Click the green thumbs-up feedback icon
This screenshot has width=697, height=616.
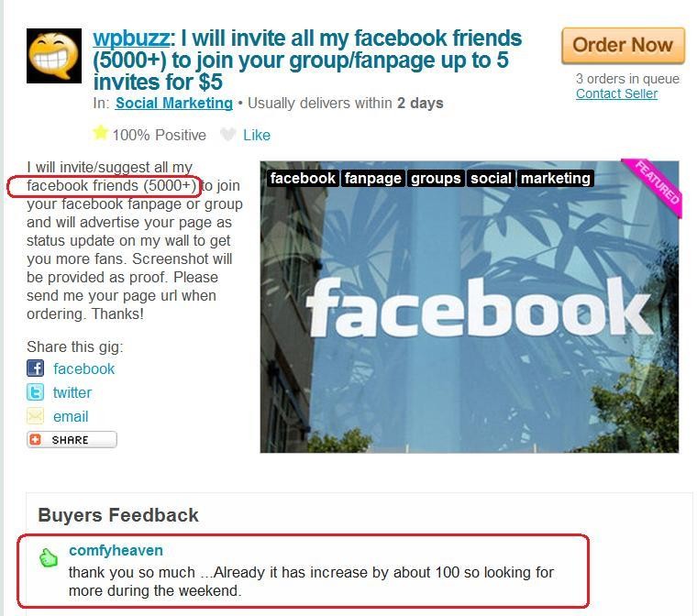click(49, 557)
